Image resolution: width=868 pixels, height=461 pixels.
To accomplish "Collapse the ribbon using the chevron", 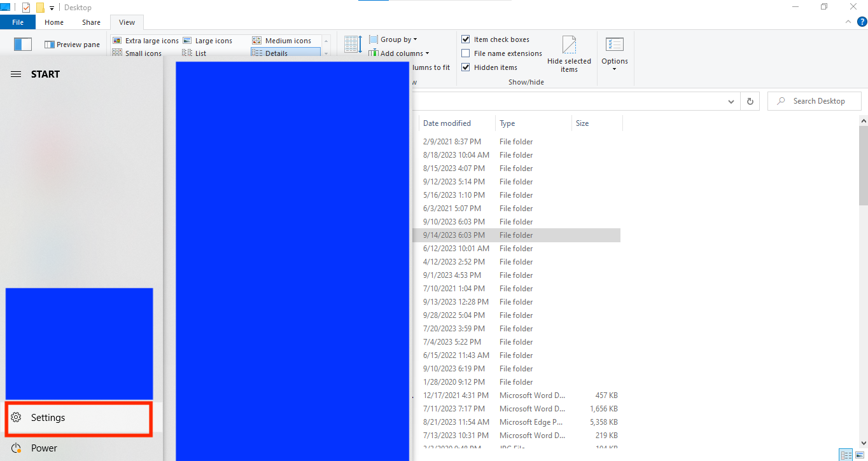I will click(x=848, y=21).
